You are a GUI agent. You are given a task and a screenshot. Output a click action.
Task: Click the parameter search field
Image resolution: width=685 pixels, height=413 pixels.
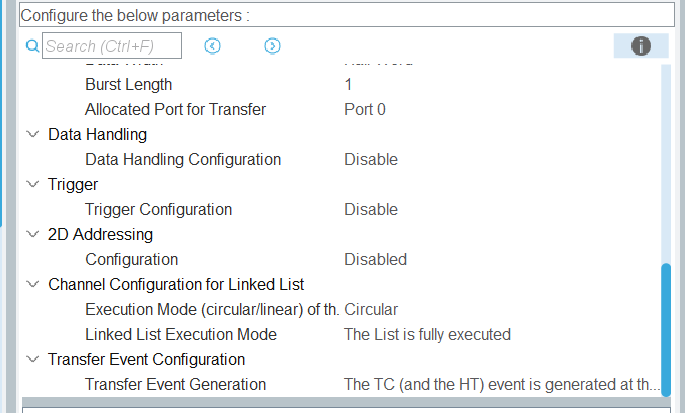(x=112, y=46)
